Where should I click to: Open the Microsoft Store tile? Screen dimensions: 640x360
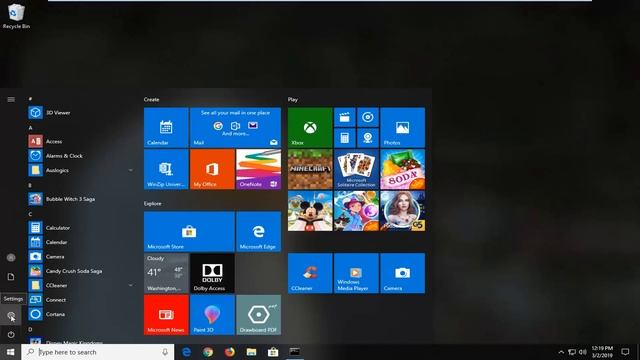click(x=189, y=231)
